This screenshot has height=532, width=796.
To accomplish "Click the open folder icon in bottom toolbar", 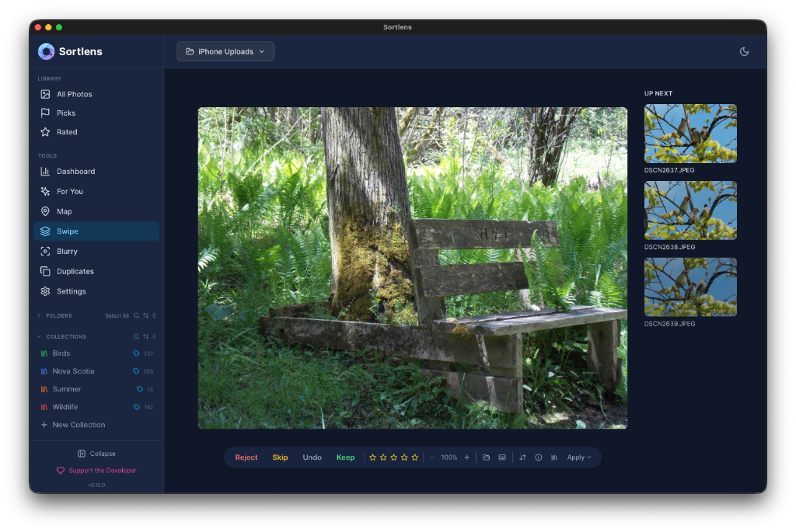I will click(x=486, y=457).
